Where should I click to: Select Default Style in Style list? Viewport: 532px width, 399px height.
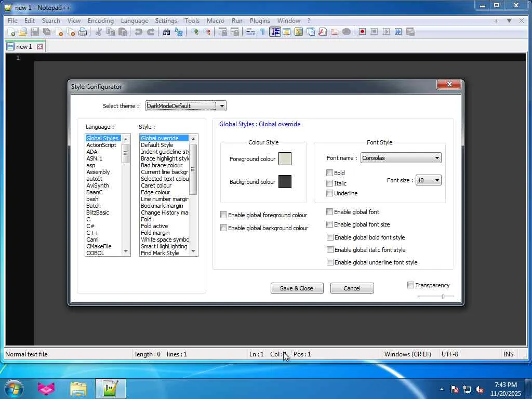pos(157,145)
